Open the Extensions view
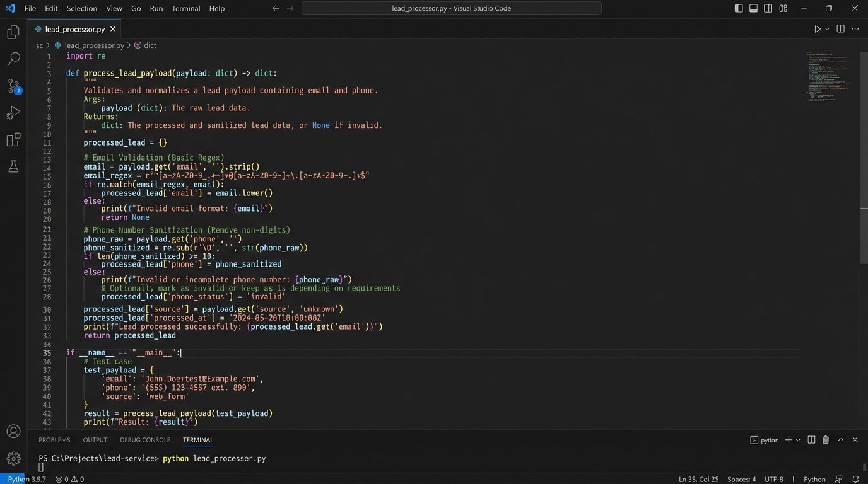The image size is (868, 484). click(13, 139)
